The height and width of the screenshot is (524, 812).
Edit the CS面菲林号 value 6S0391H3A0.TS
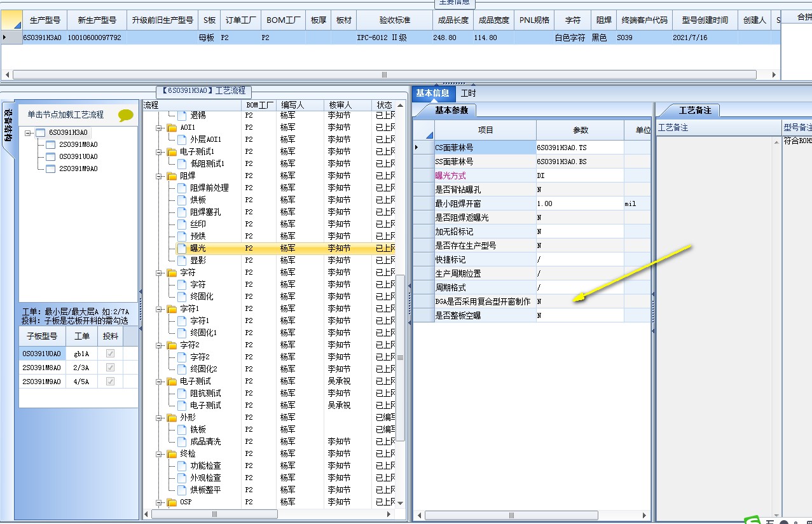tap(580, 148)
